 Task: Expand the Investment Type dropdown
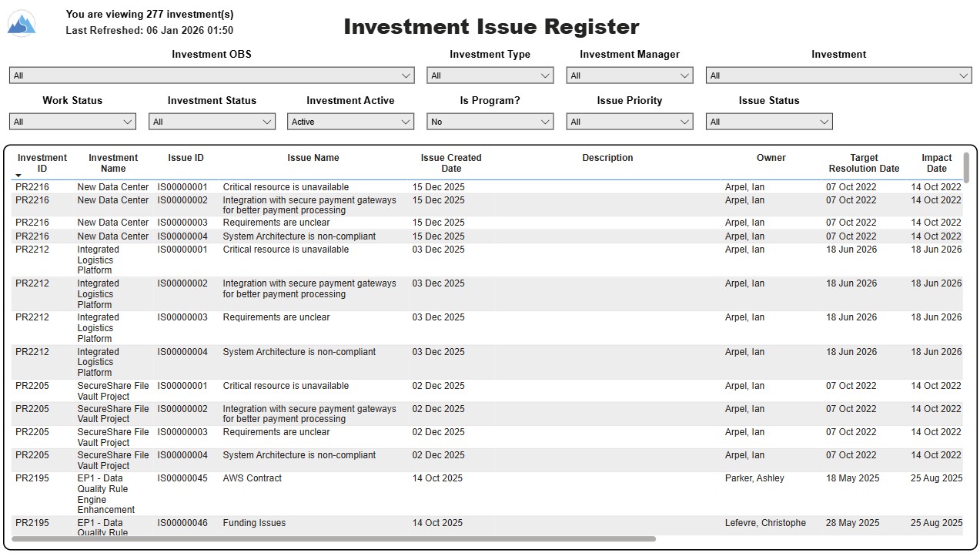click(x=490, y=75)
